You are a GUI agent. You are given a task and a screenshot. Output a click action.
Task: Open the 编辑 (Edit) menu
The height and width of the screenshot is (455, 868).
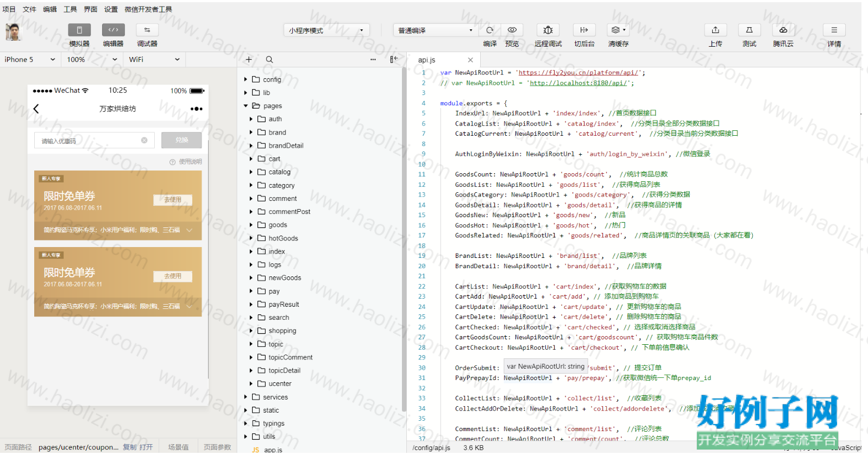50,9
